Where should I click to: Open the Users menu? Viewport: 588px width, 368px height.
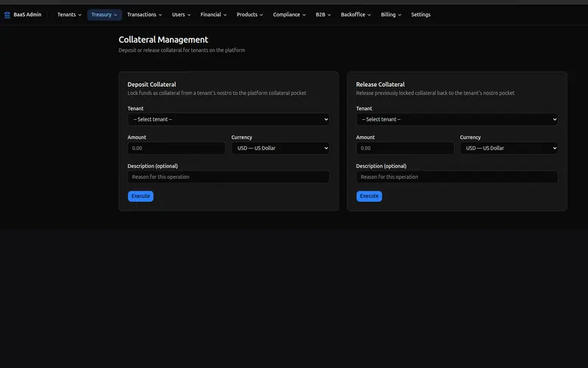click(x=181, y=15)
